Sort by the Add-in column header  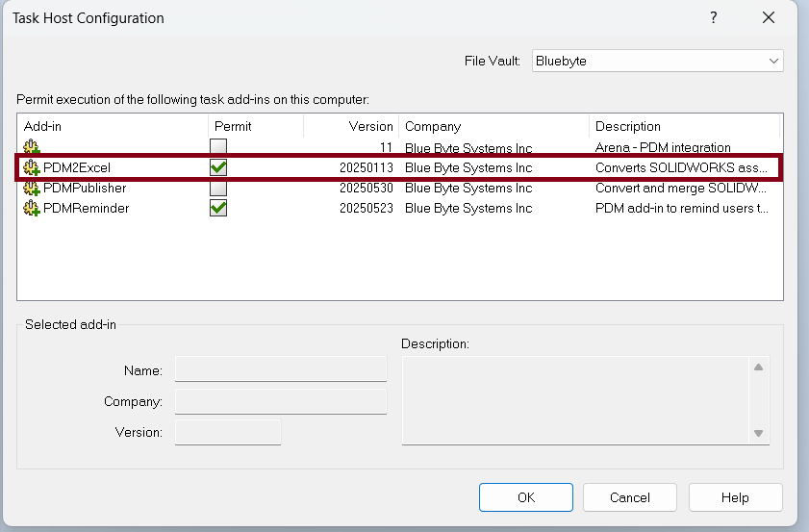click(113, 126)
